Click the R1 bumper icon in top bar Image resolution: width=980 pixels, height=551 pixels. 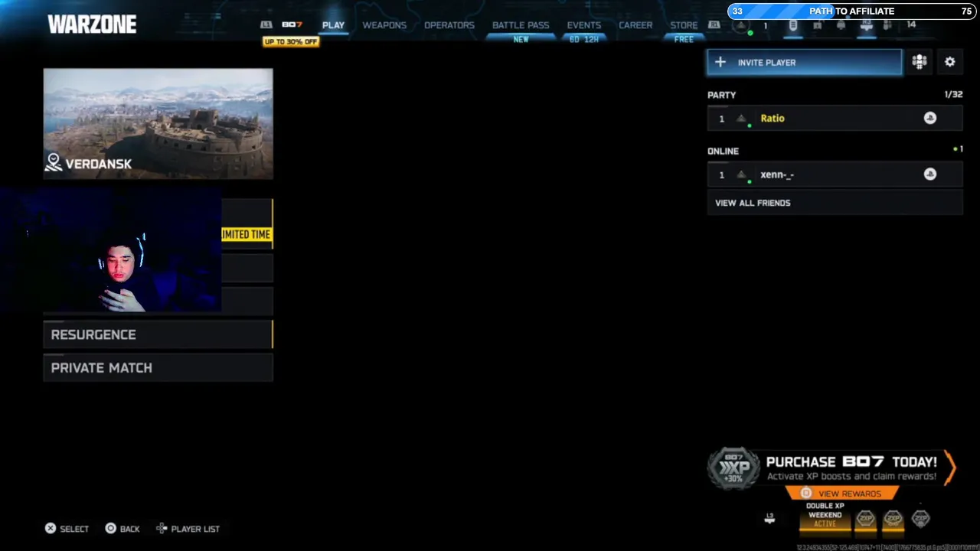click(714, 24)
